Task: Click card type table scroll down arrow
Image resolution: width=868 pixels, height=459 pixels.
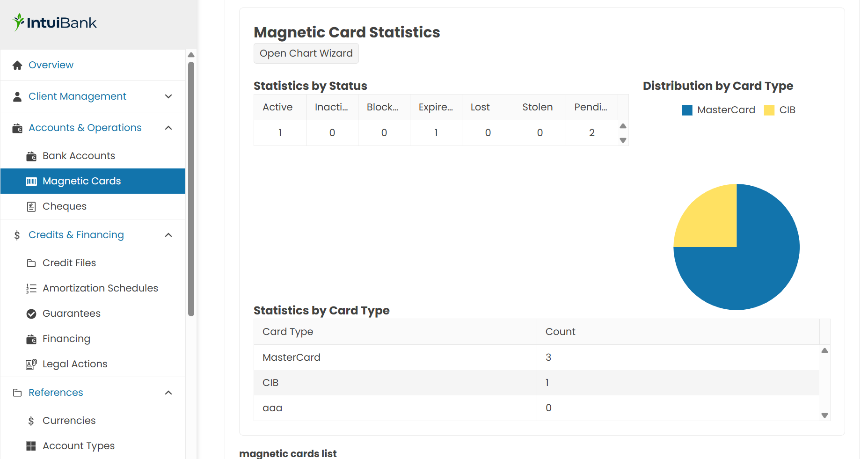Action: tap(824, 415)
